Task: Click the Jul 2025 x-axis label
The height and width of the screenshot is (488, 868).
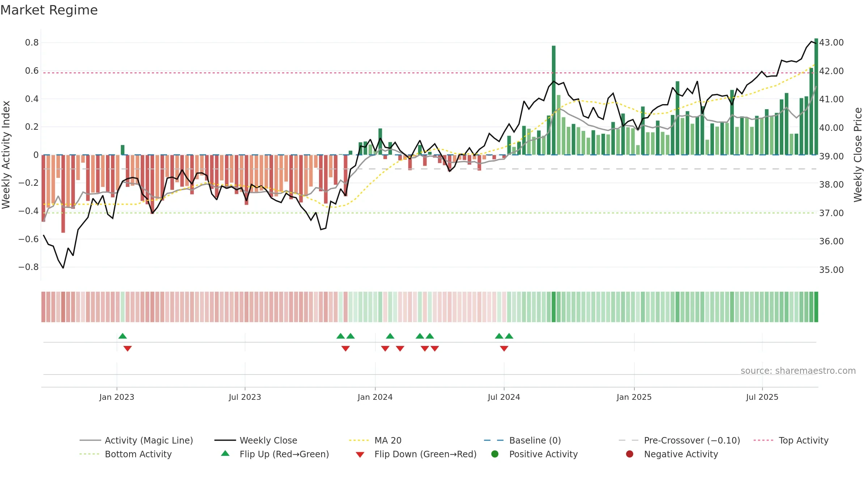Action: [762, 397]
